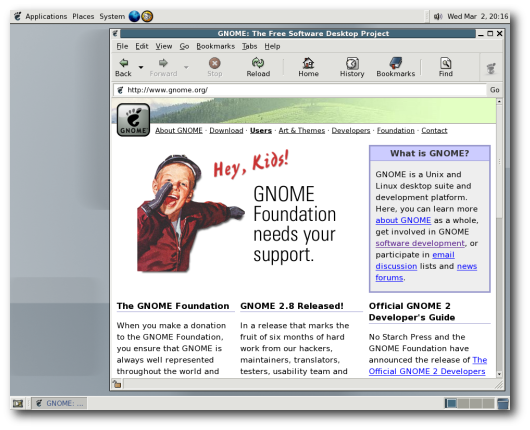Switch to the first workspace in switcher
Image resolution: width=530 pixels, height=430 pixels.
tap(451, 403)
